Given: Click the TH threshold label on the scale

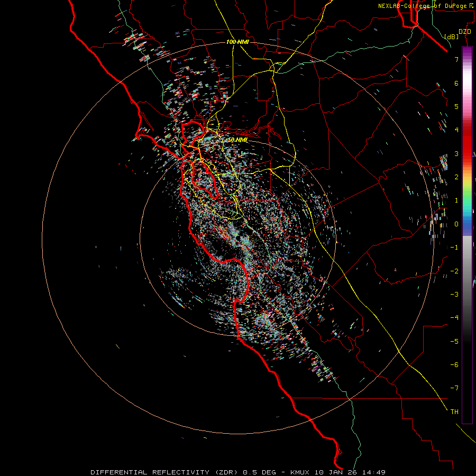Looking at the screenshot, I should pos(454,412).
